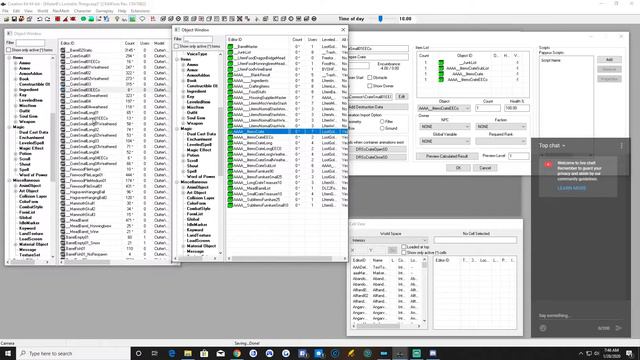Check Loaded at top in Cell View
Image resolution: width=640 pixels, height=360 pixels.
(404, 247)
